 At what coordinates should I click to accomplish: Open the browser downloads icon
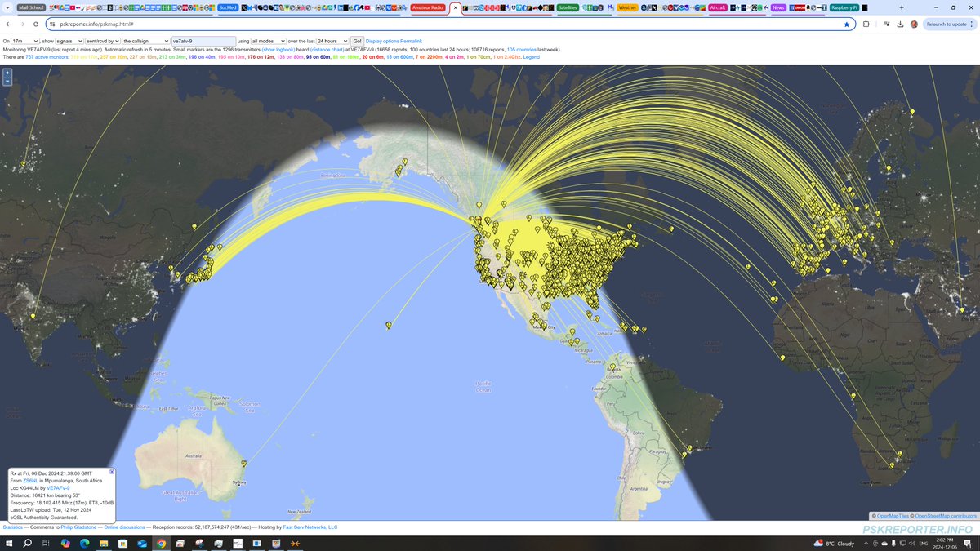[x=900, y=24]
